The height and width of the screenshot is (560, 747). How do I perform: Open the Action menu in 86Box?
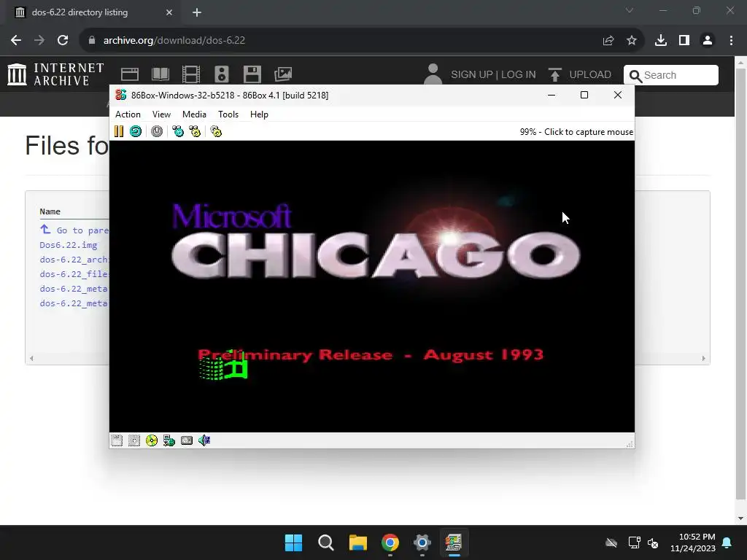(128, 114)
